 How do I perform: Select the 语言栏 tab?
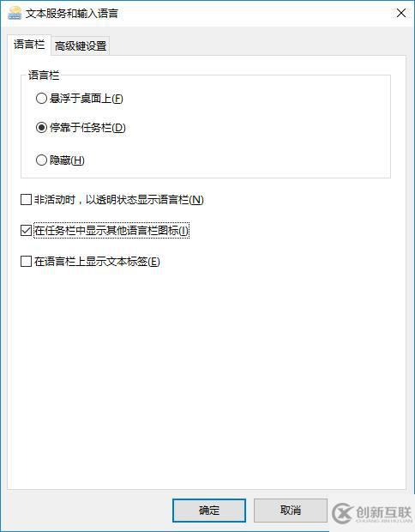pos(29,45)
